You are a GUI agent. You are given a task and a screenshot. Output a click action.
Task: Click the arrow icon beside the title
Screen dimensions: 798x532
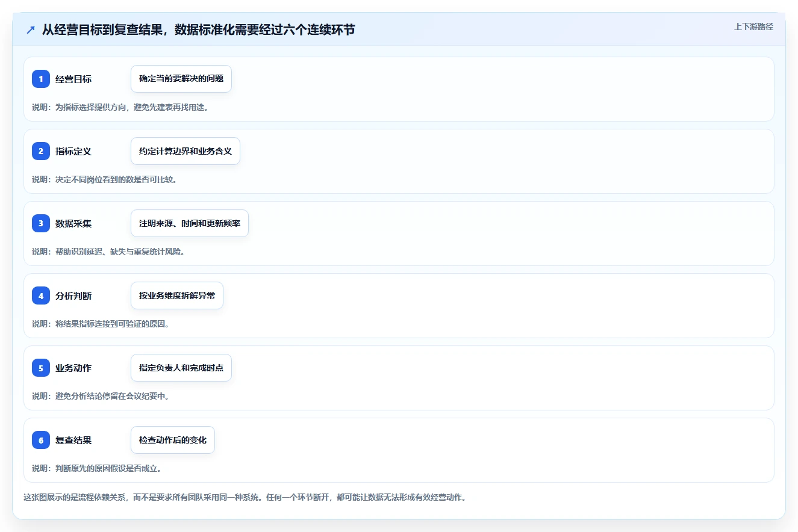(31, 30)
